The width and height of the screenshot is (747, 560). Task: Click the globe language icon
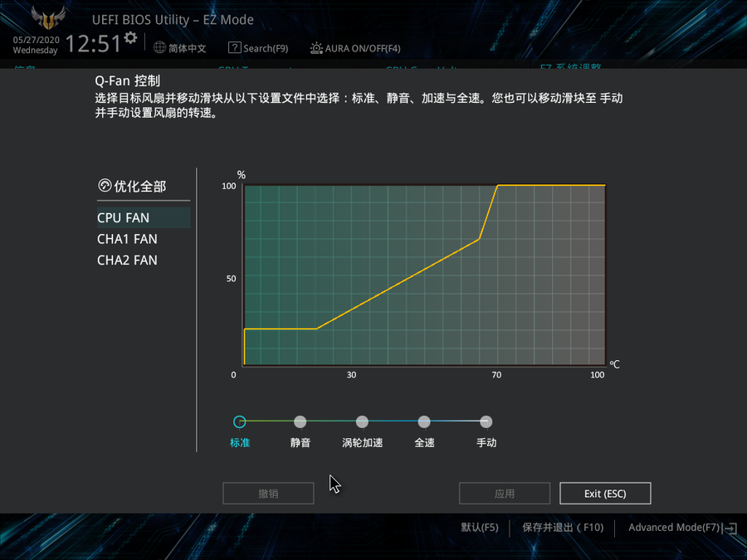(x=159, y=48)
